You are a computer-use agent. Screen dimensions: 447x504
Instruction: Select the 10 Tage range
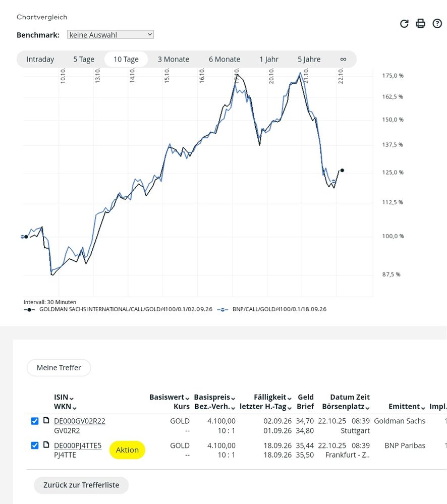click(x=126, y=59)
